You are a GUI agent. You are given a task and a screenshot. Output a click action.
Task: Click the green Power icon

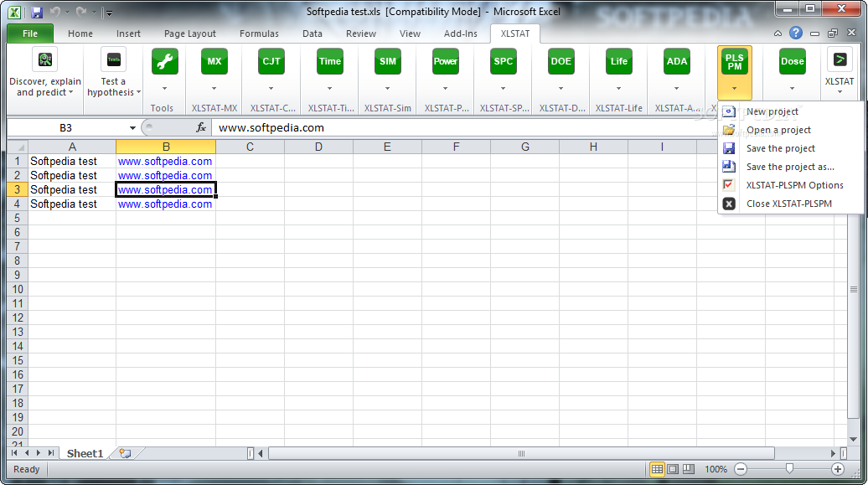click(x=446, y=61)
